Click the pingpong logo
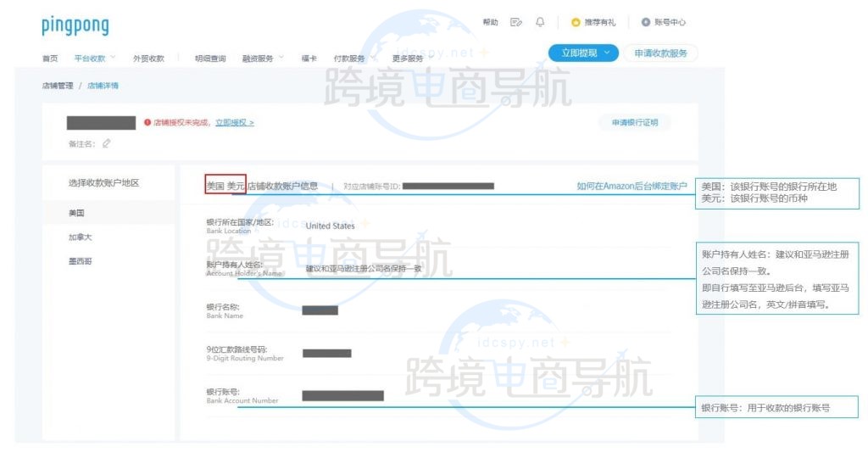 [75, 25]
